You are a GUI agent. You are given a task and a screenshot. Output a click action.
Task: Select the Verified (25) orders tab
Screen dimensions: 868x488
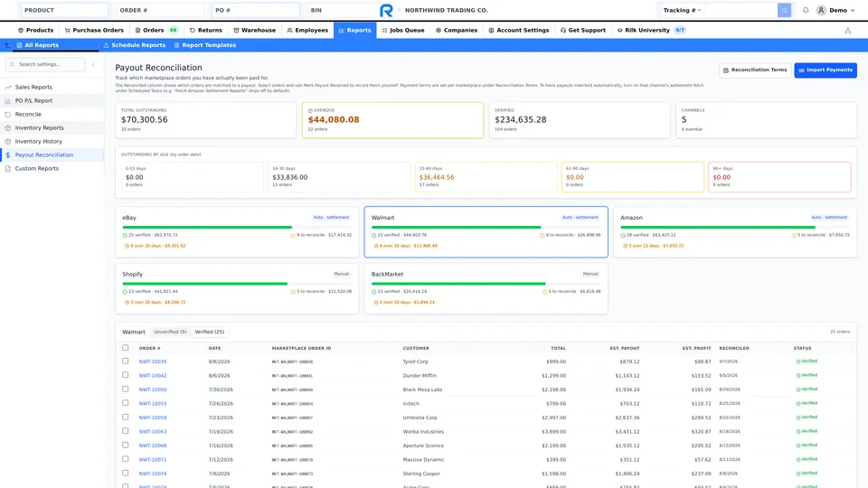[209, 332]
